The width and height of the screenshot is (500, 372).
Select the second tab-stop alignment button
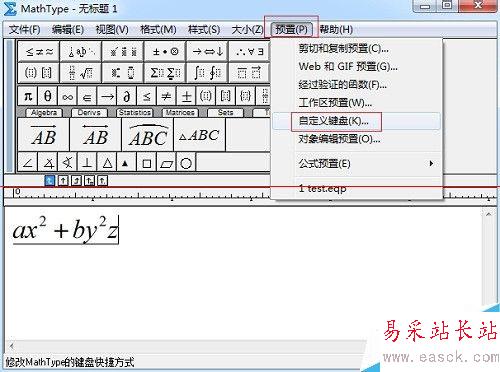click(x=63, y=181)
